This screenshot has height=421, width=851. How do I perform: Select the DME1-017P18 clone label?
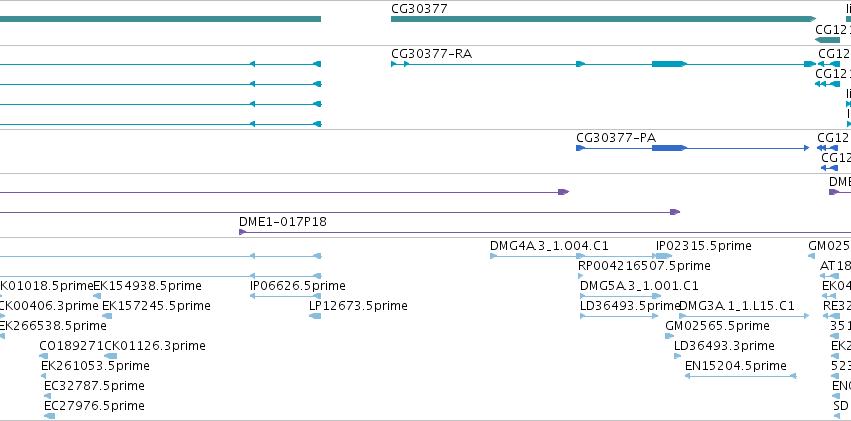coord(283,221)
